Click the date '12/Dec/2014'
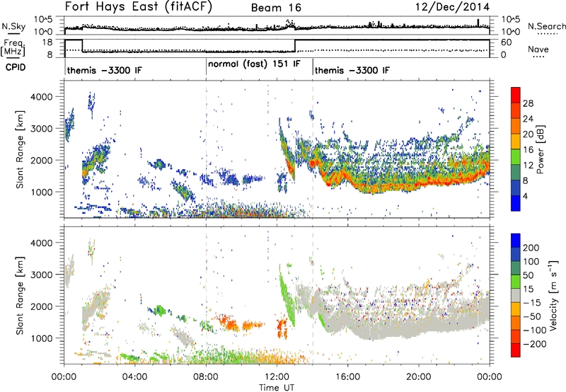Screen dimensions: 566x392 pyautogui.click(x=453, y=7)
